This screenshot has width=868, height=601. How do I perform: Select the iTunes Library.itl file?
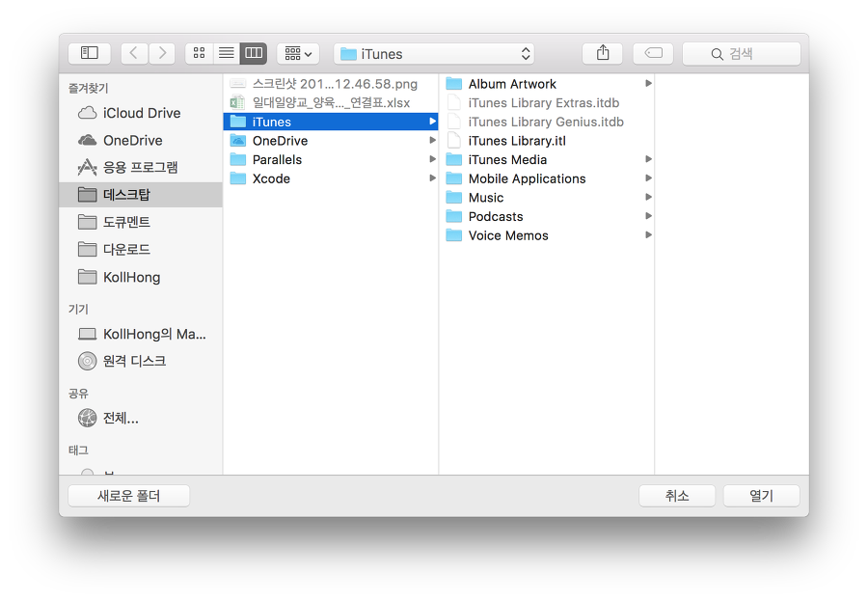tap(516, 141)
